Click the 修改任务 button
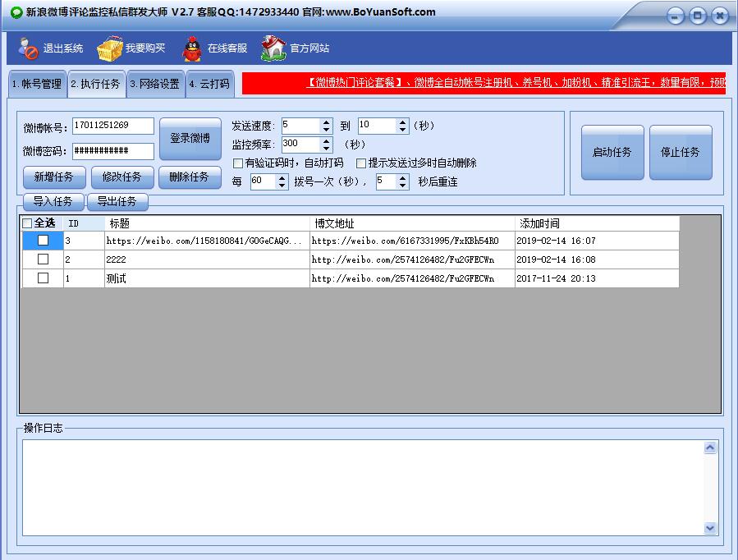The image size is (738, 560). pyautogui.click(x=122, y=177)
